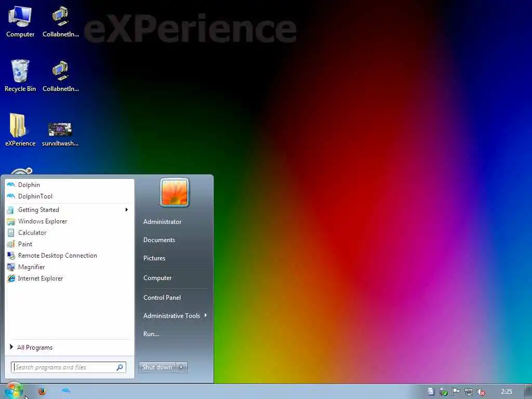Click the muted volume tray icon
Viewport: 532px width, 399px height.
(x=481, y=392)
